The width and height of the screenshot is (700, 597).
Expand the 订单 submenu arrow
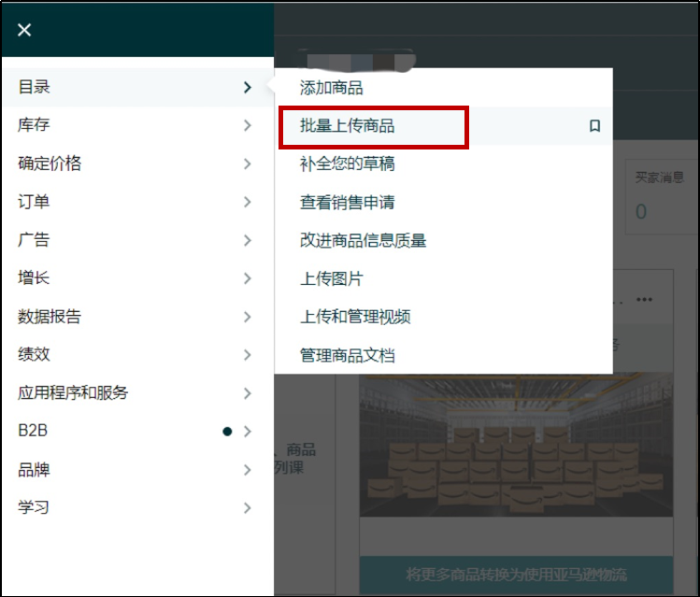247,202
